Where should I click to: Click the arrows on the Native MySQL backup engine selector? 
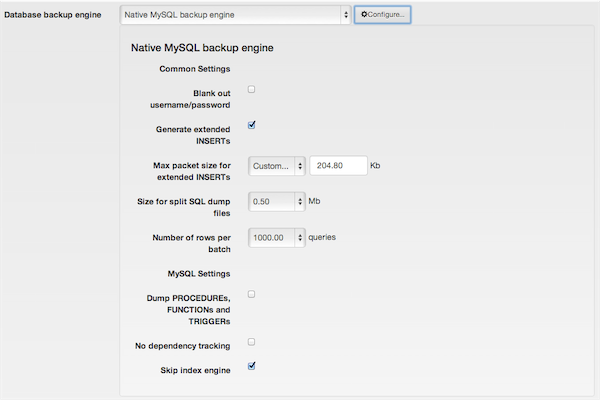[x=346, y=15]
